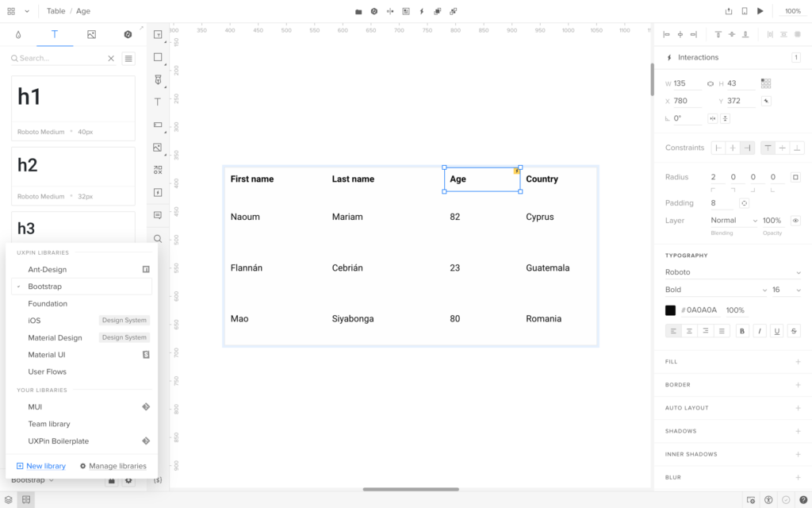Toggle the top vertical constraint
This screenshot has width=812, height=508.
coord(768,148)
